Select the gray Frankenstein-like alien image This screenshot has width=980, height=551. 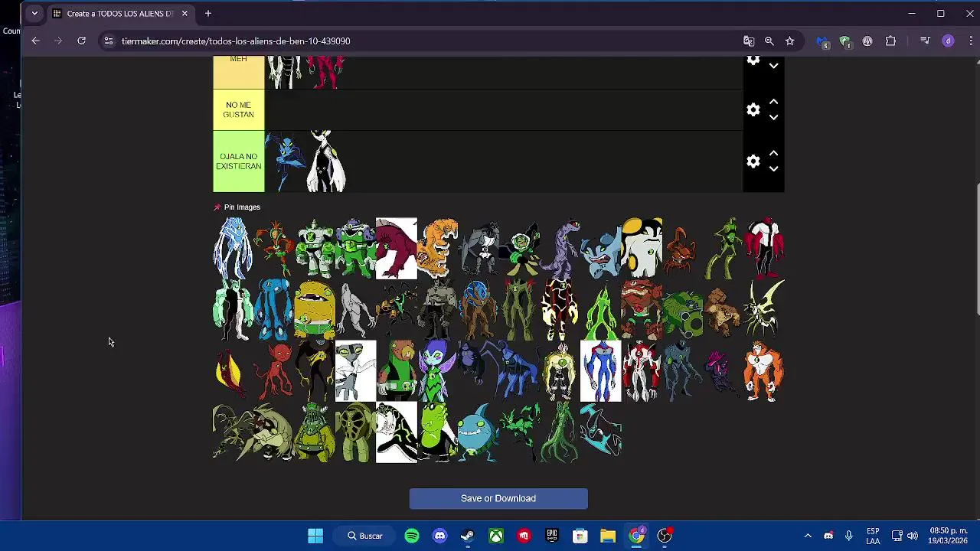[438, 309]
